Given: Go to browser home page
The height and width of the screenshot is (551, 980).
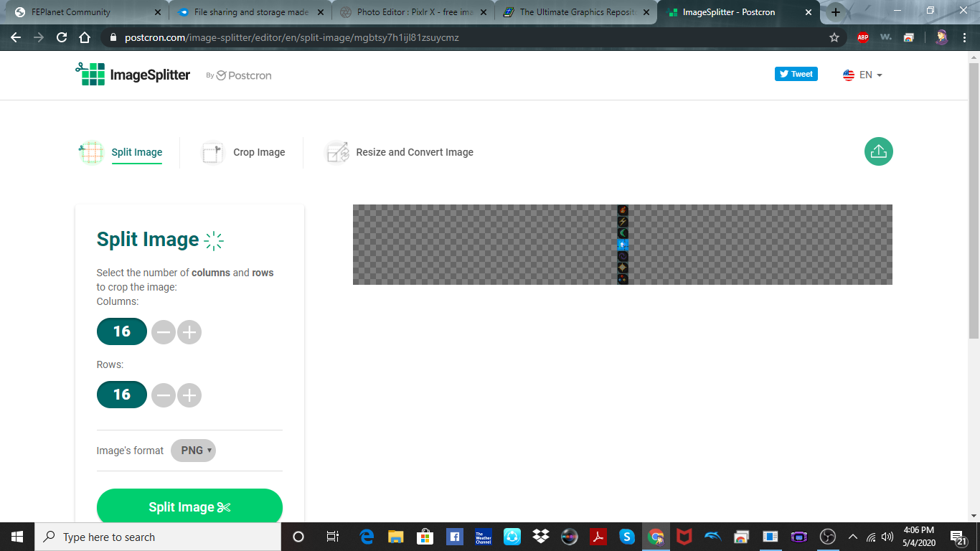Looking at the screenshot, I should pyautogui.click(x=85, y=37).
